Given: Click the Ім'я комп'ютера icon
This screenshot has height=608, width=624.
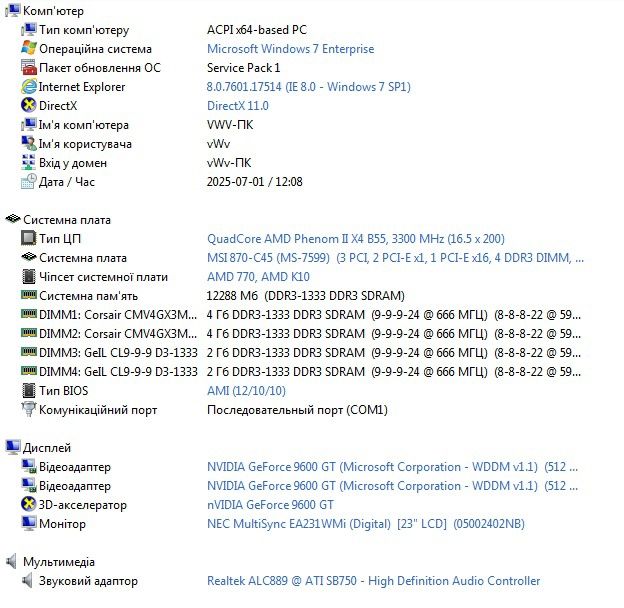Looking at the screenshot, I should [29, 125].
